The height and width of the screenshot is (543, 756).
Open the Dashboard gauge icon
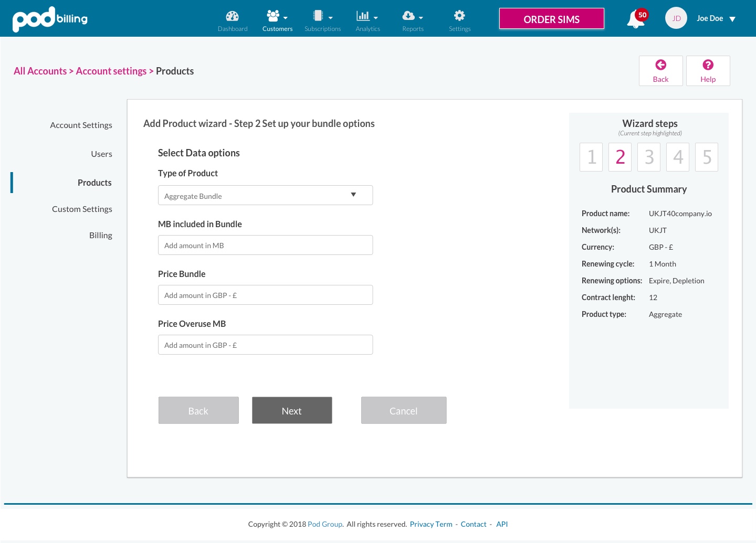point(232,16)
